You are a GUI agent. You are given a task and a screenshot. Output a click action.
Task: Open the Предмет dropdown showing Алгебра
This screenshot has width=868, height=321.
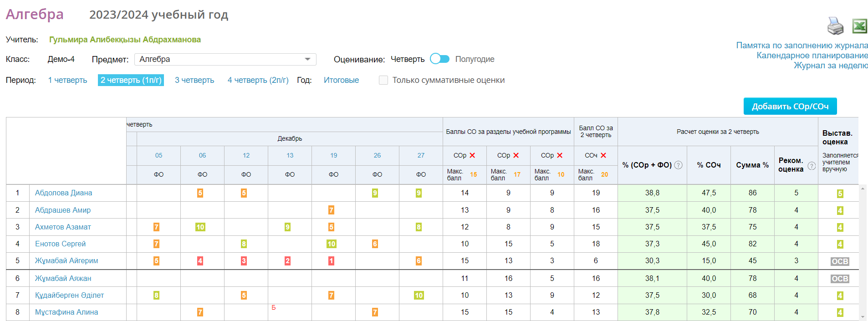(x=225, y=59)
